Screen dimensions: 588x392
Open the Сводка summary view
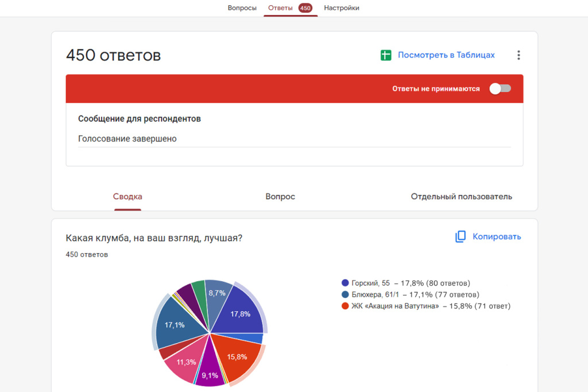pyautogui.click(x=127, y=196)
